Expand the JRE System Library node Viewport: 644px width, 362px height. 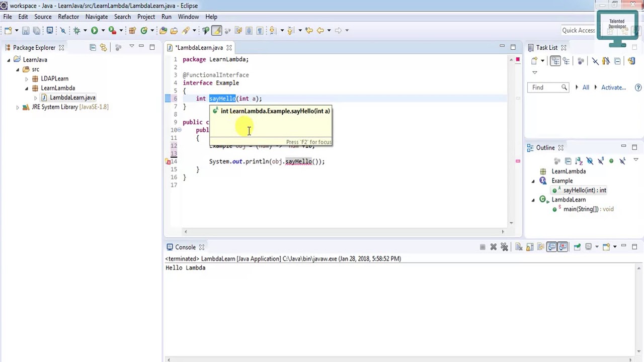coord(18,107)
